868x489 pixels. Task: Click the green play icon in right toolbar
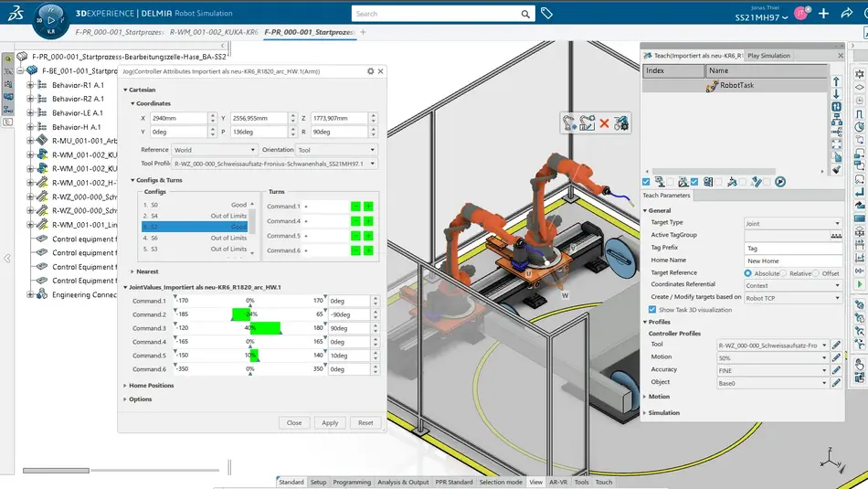tap(860, 284)
